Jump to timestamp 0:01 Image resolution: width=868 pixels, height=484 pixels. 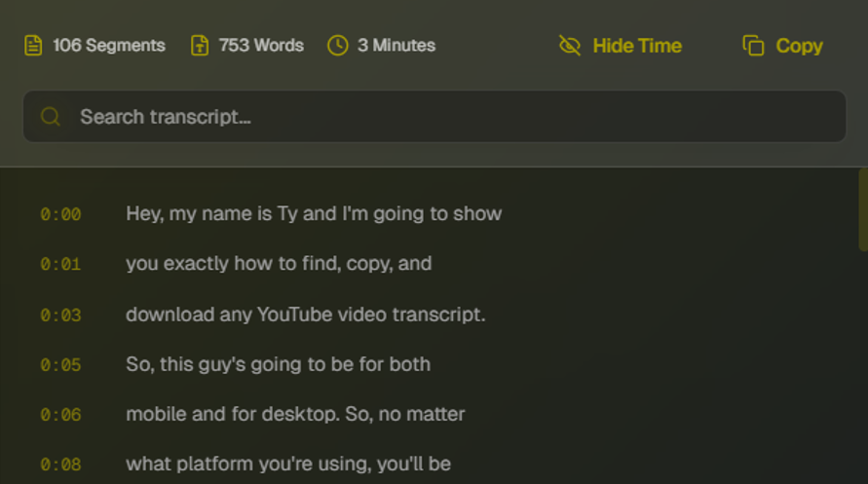(x=60, y=264)
